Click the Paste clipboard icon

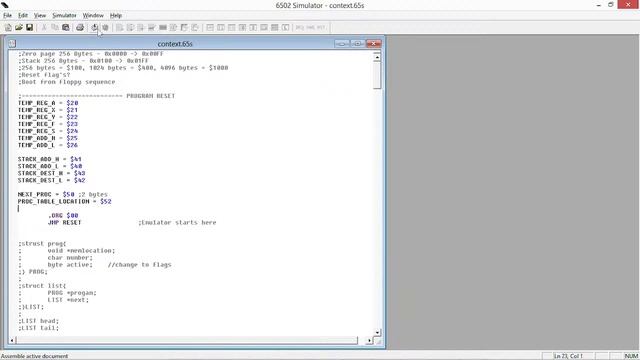(x=65, y=27)
